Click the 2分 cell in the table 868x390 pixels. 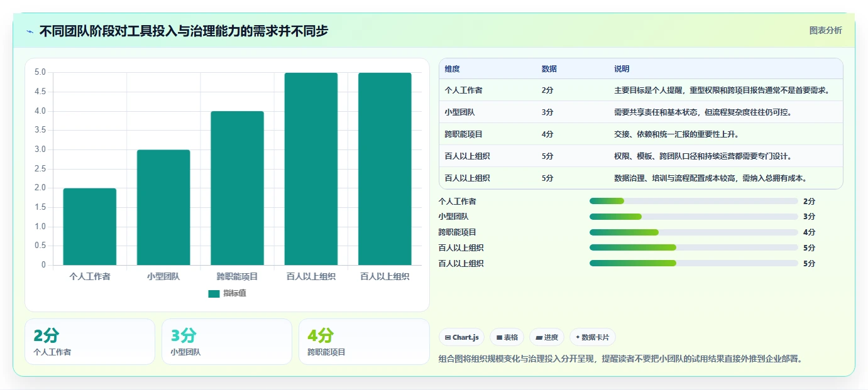pyautogui.click(x=547, y=90)
